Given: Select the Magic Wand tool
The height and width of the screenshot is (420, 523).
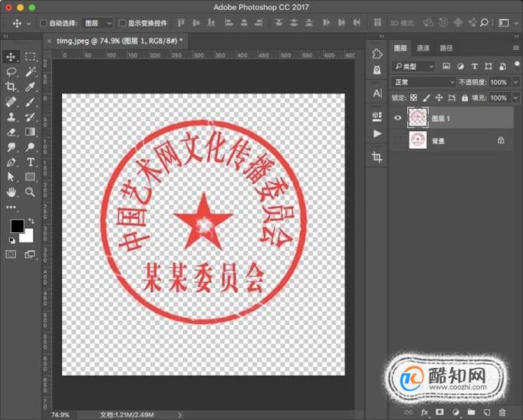Looking at the screenshot, I should coord(30,72).
